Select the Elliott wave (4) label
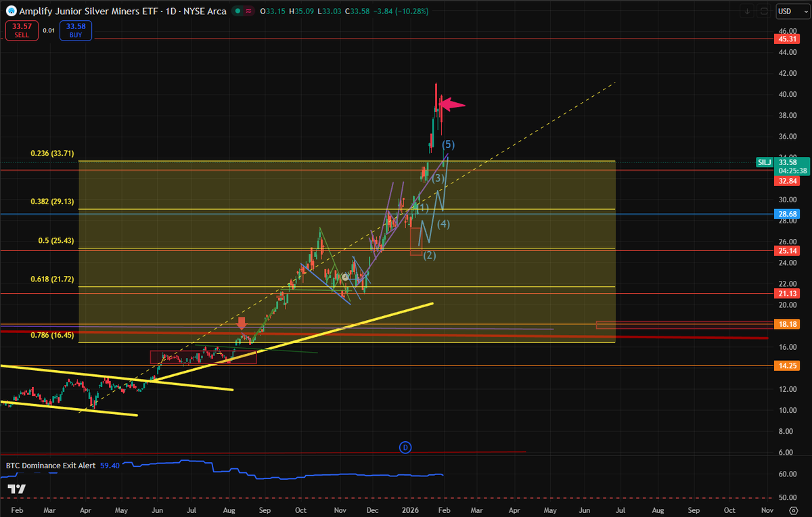This screenshot has width=812, height=517. [443, 223]
